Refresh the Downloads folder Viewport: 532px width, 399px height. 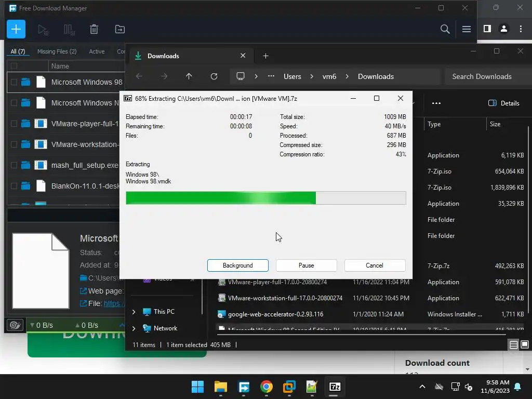click(214, 76)
